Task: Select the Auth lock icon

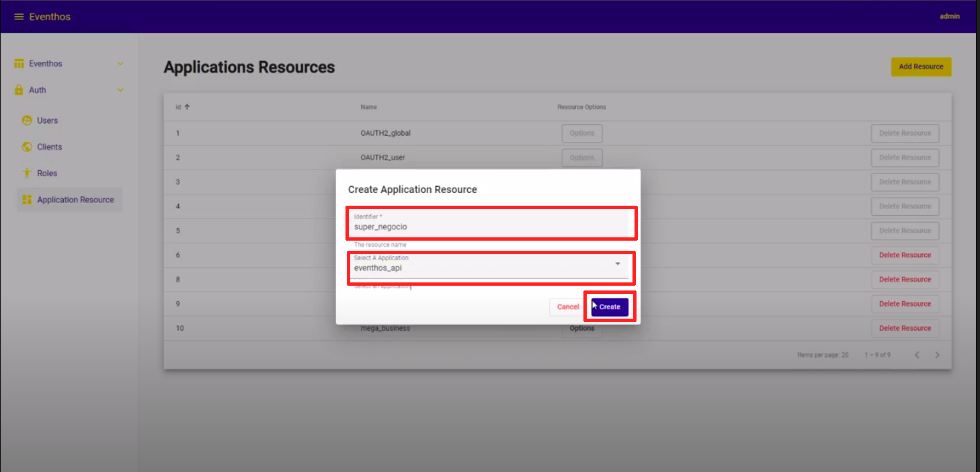Action: coord(18,89)
